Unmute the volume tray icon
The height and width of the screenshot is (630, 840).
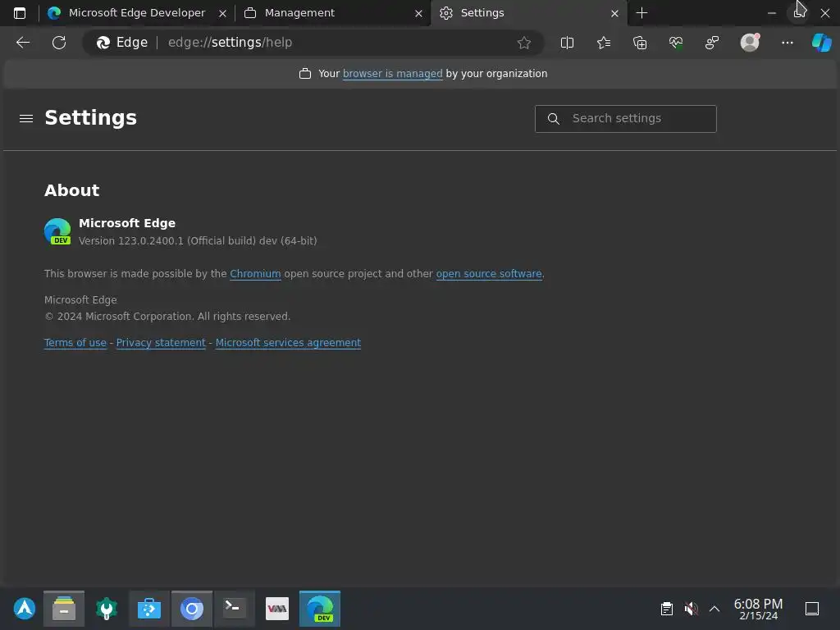[691, 609]
